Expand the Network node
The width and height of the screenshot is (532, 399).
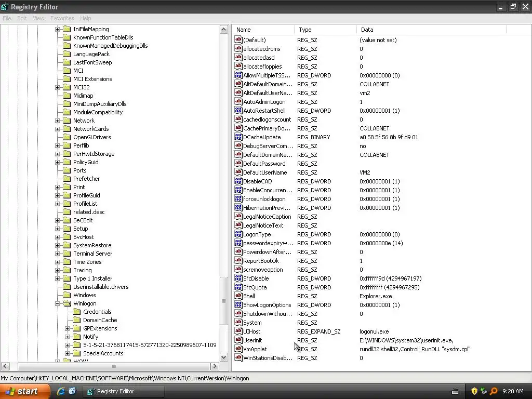57,121
